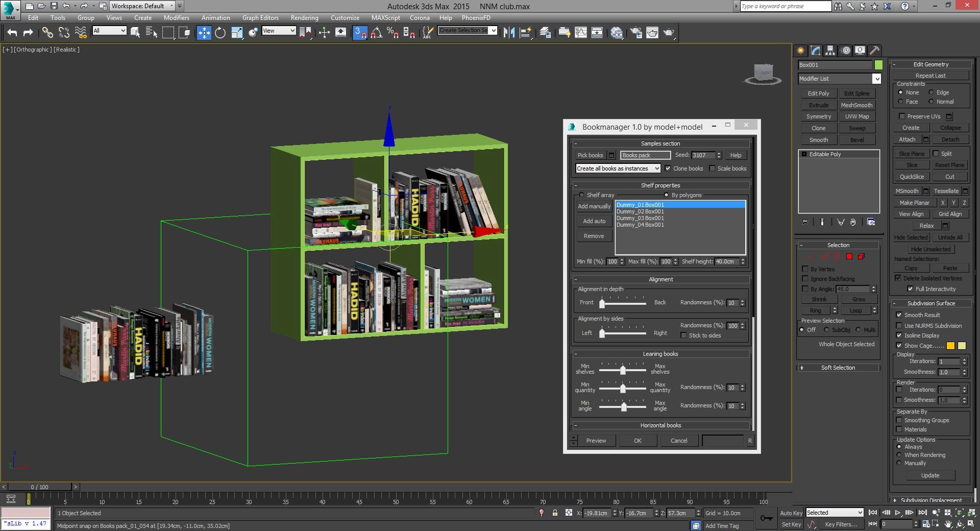Open the Material Editor icon
The height and width of the screenshot is (531, 980).
click(x=617, y=33)
